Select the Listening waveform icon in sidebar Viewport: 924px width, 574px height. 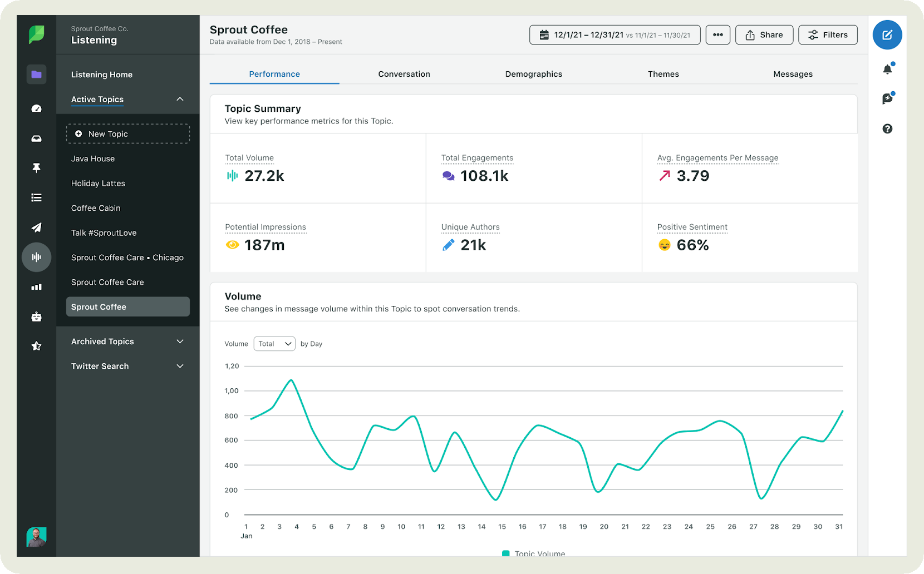tap(36, 257)
